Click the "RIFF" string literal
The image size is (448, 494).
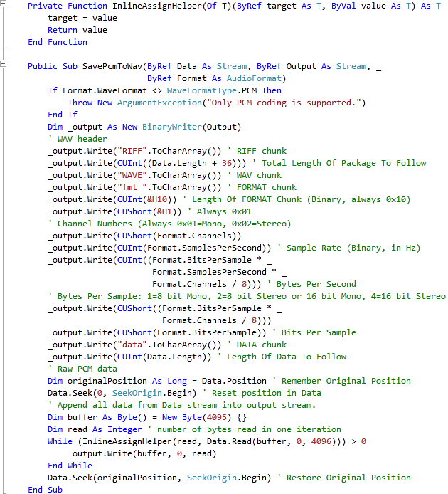click(x=132, y=151)
